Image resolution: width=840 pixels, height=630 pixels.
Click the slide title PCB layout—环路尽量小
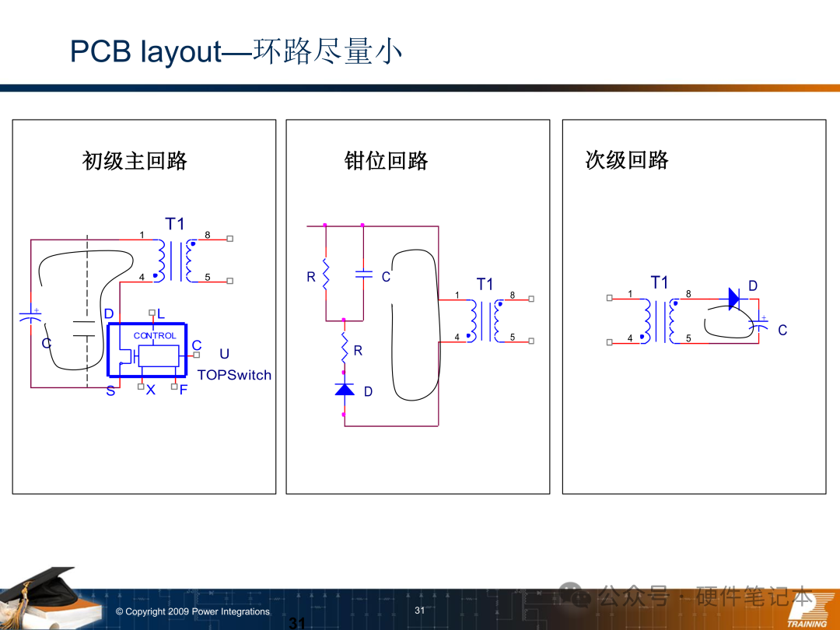(236, 51)
